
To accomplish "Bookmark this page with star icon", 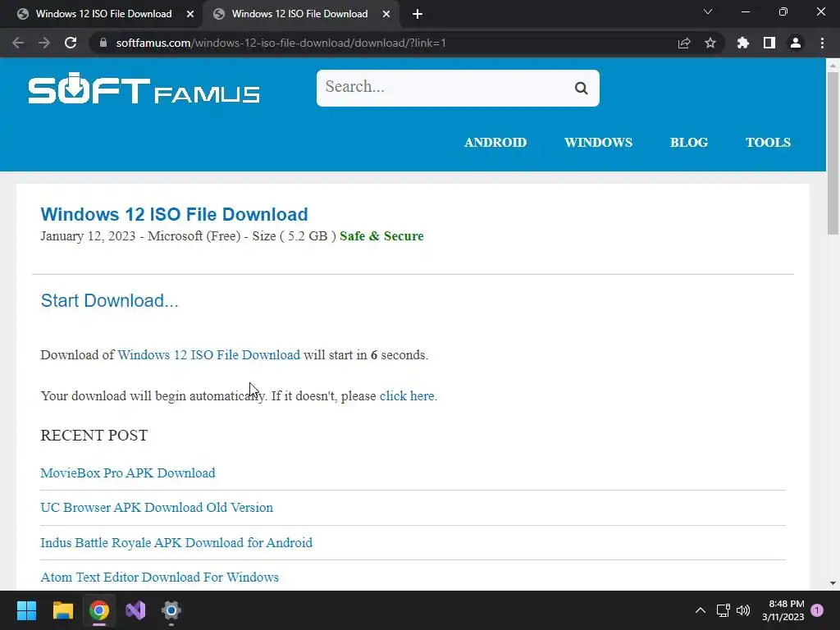I will [710, 43].
